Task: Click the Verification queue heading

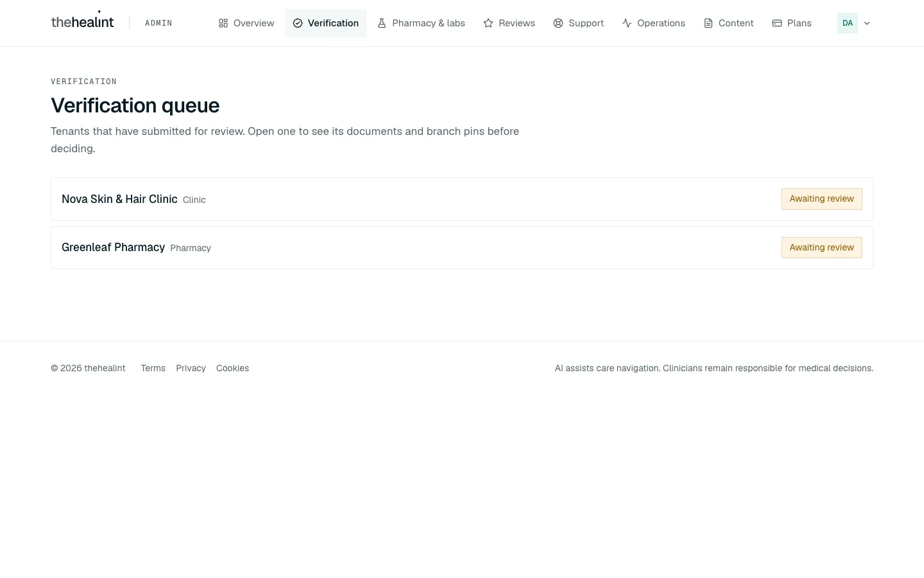Action: click(135, 105)
